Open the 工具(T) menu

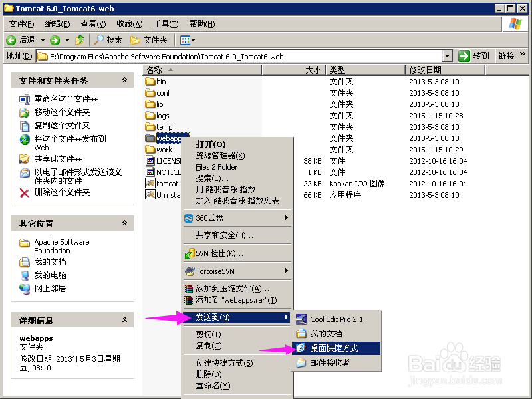166,24
